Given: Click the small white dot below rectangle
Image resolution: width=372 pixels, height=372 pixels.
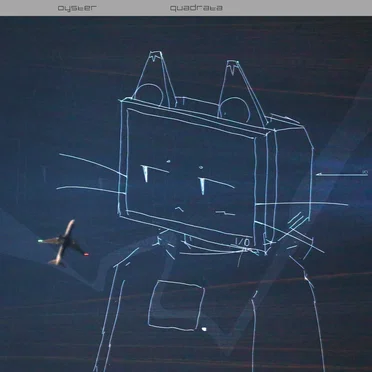Looking at the screenshot, I should [x=204, y=329].
